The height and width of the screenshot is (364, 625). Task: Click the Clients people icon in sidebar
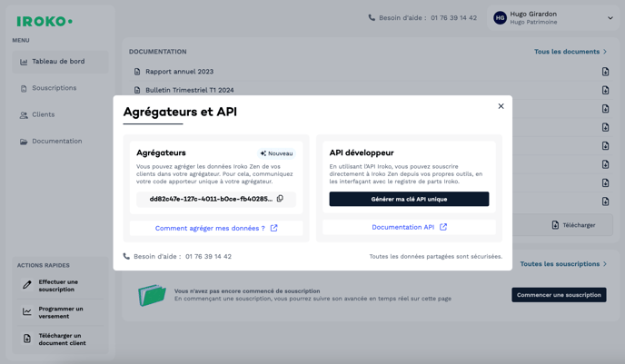point(24,115)
